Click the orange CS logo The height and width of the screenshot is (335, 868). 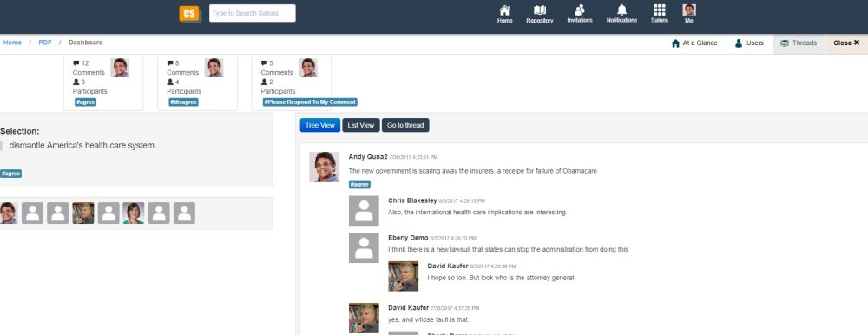[189, 14]
